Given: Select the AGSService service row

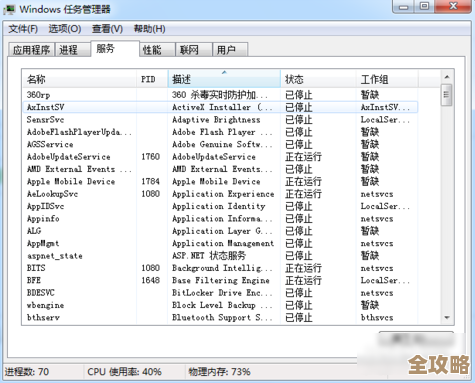Looking at the screenshot, I should [x=220, y=144].
